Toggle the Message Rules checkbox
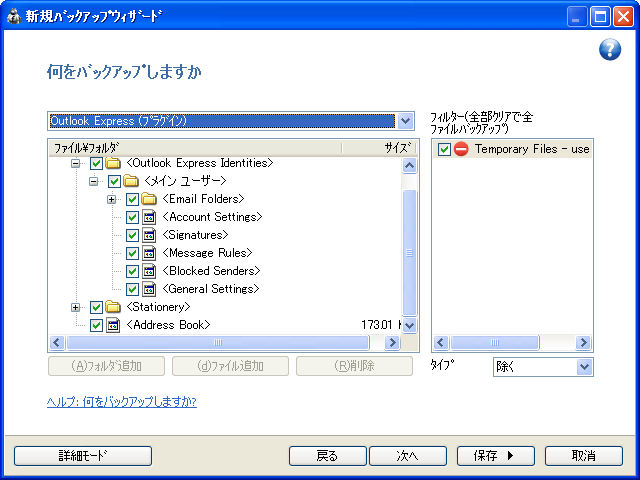 [132, 253]
